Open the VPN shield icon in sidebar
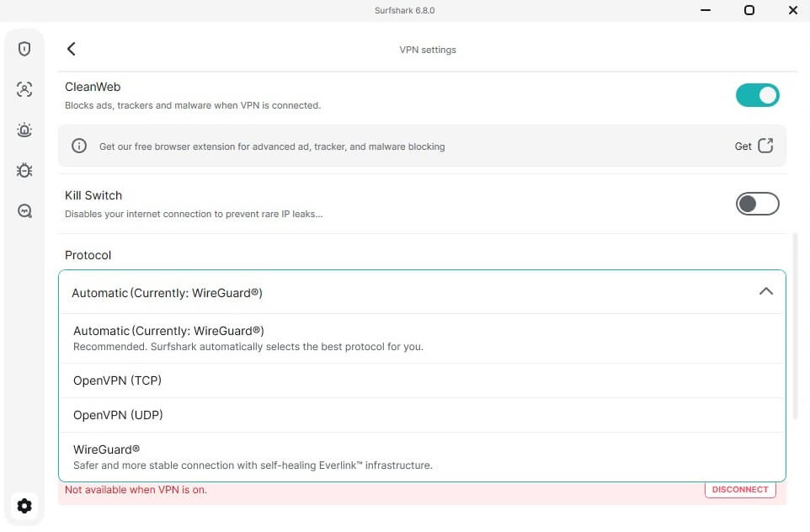This screenshot has width=810, height=532. pos(24,49)
